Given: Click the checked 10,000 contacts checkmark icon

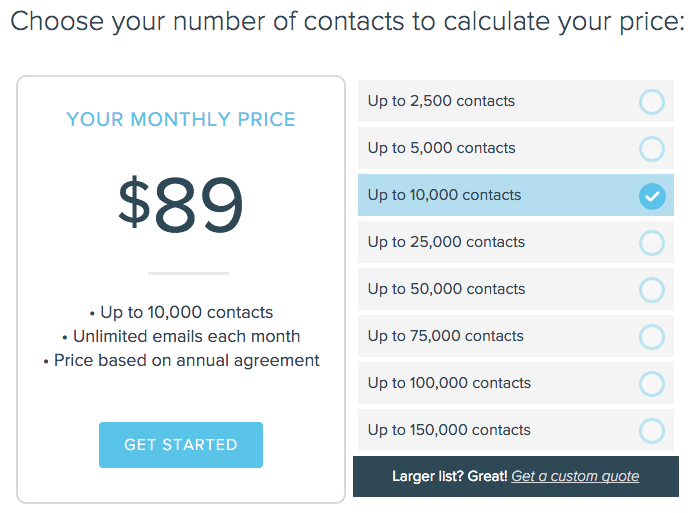Looking at the screenshot, I should [x=651, y=196].
